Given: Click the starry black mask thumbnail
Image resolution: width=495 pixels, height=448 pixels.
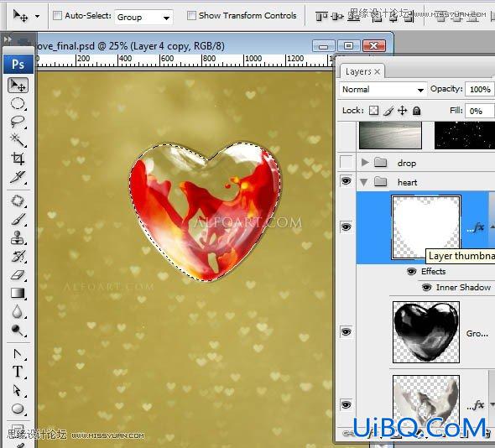Looking at the screenshot, I should 465,135.
